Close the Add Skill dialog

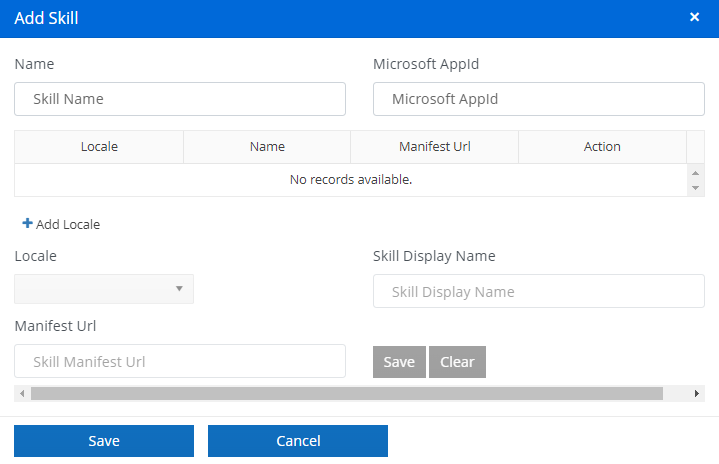(694, 17)
